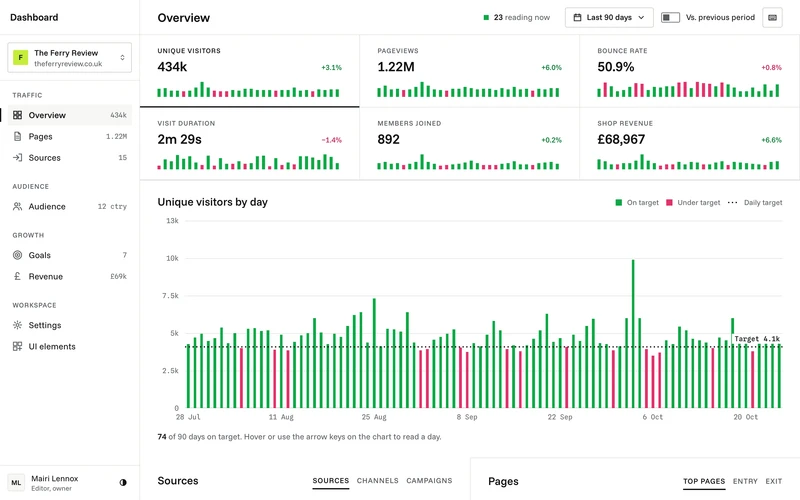Click the 25 Aug axis label

374,417
